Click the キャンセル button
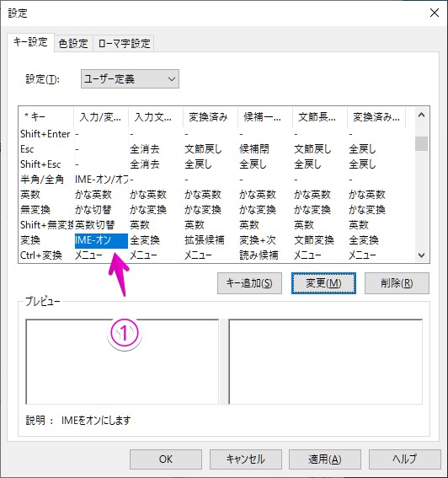 click(x=245, y=459)
